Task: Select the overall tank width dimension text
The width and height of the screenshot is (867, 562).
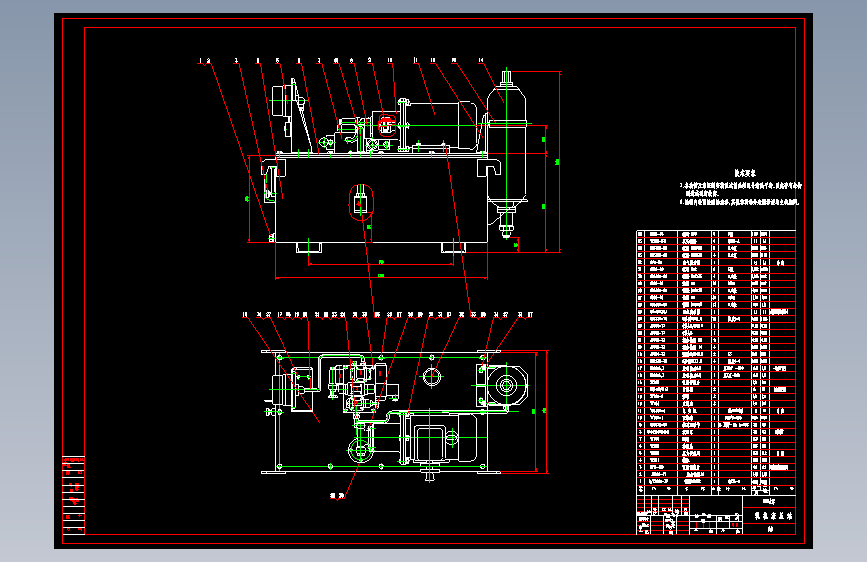Action: (381, 275)
